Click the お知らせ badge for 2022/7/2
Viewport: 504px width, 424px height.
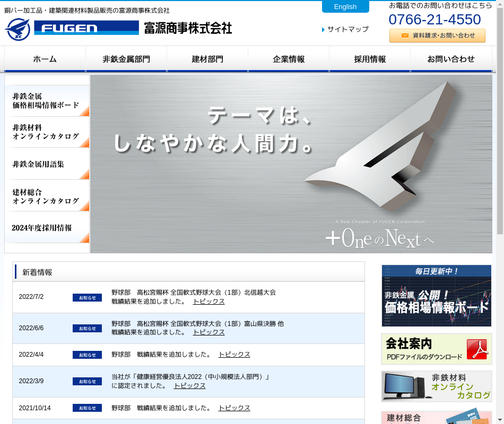pyautogui.click(x=87, y=297)
